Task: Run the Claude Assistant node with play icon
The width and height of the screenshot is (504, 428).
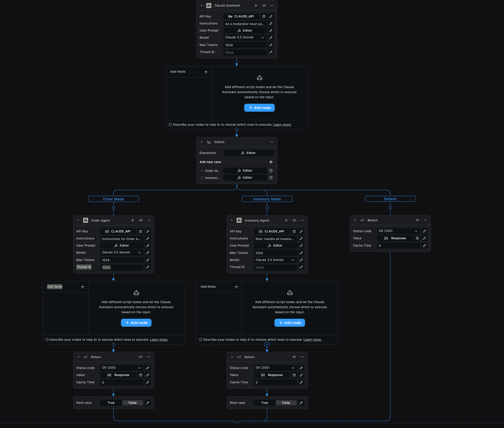Action: tap(256, 6)
